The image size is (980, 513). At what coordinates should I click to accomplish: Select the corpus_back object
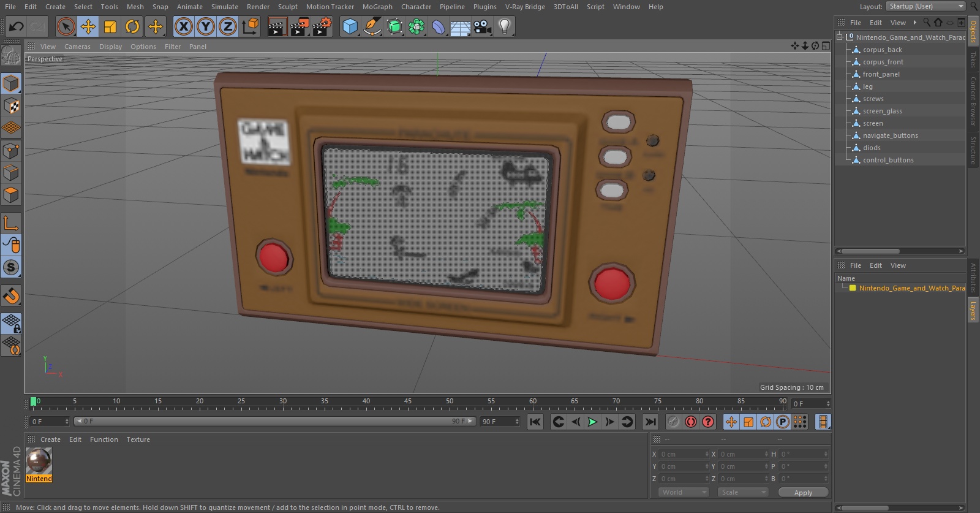coord(882,50)
